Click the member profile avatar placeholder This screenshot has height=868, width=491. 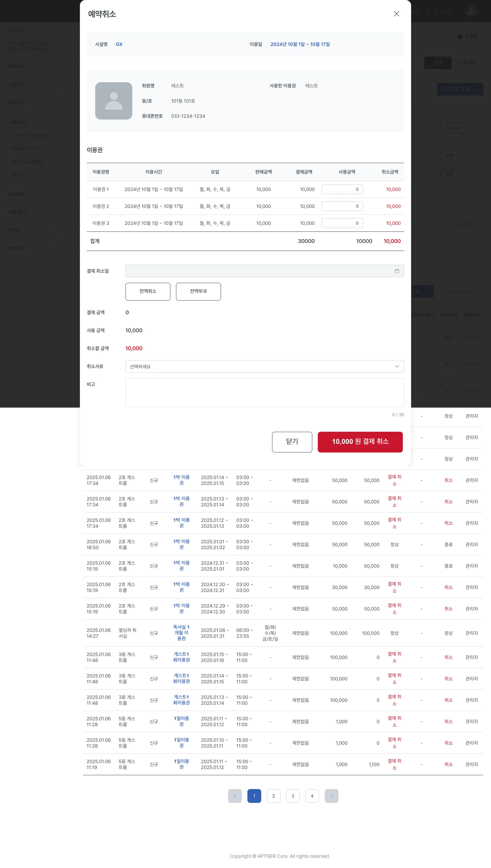tap(114, 101)
